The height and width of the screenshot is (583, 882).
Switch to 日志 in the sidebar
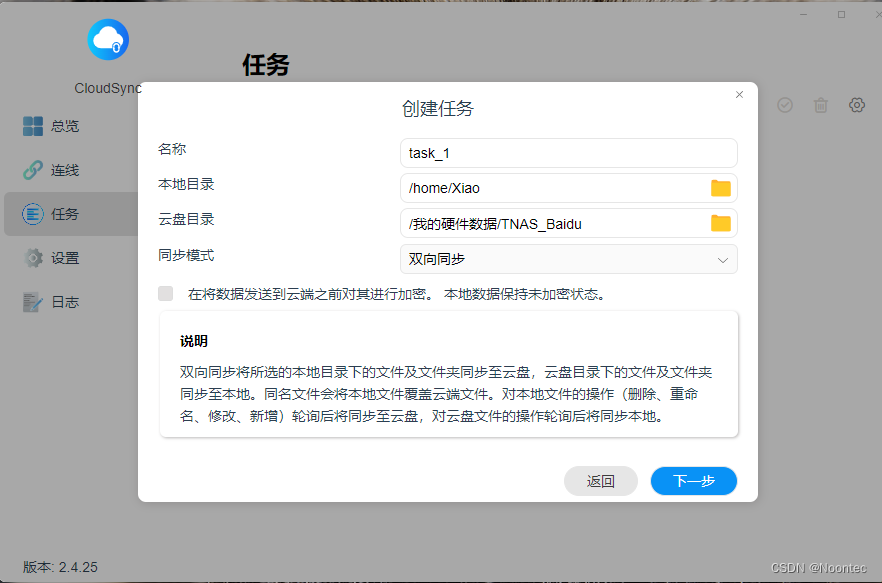(x=64, y=302)
